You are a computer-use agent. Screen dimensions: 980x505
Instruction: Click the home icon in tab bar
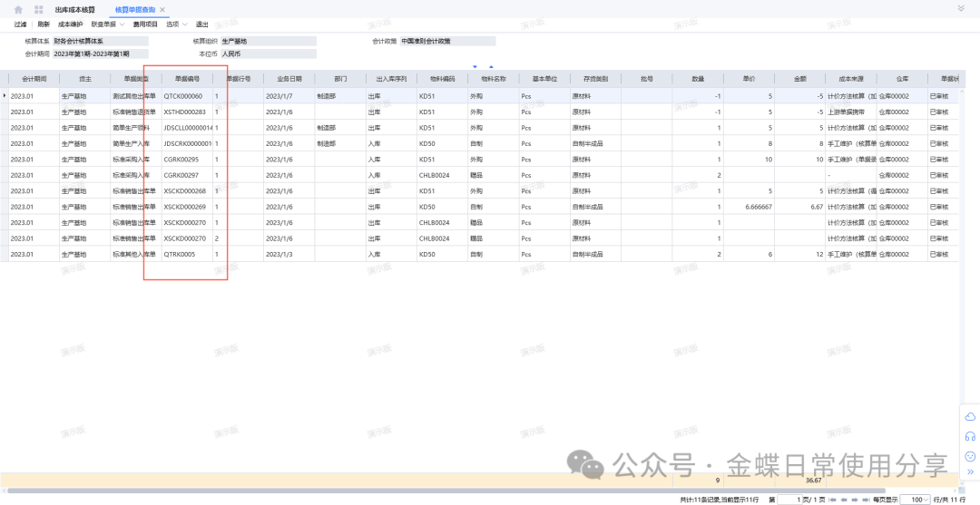18,9
